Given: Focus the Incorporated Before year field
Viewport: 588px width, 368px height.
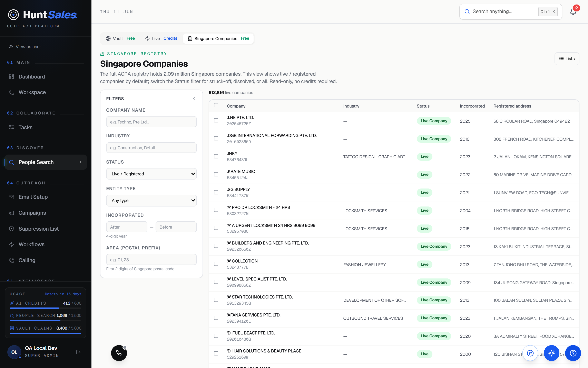Looking at the screenshot, I should click(176, 227).
